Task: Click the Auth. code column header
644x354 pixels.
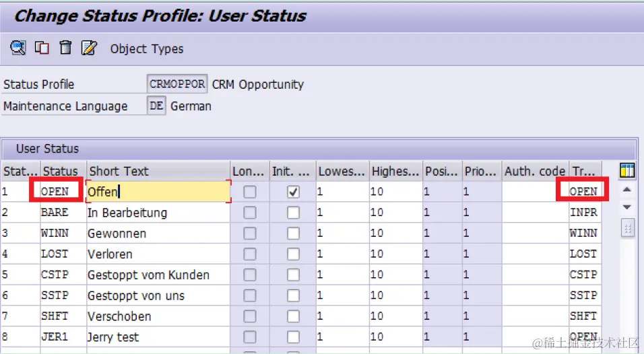Action: tap(535, 171)
